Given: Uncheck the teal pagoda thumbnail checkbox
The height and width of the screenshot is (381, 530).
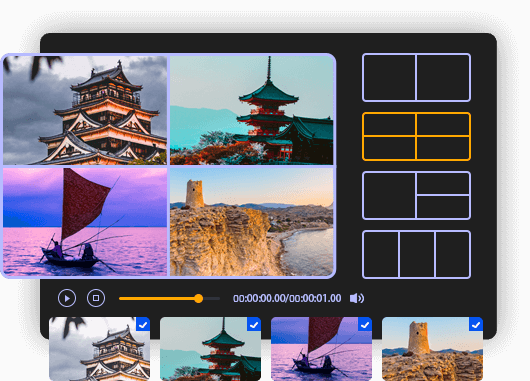Looking at the screenshot, I should [254, 325].
